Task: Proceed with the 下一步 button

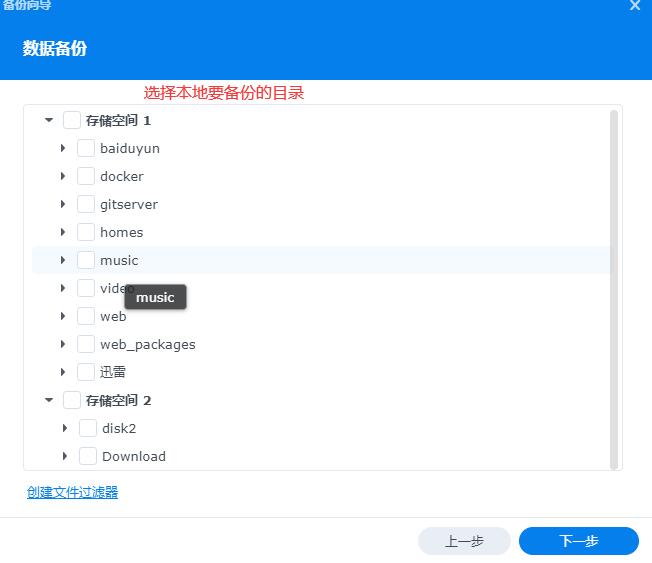Action: 579,541
